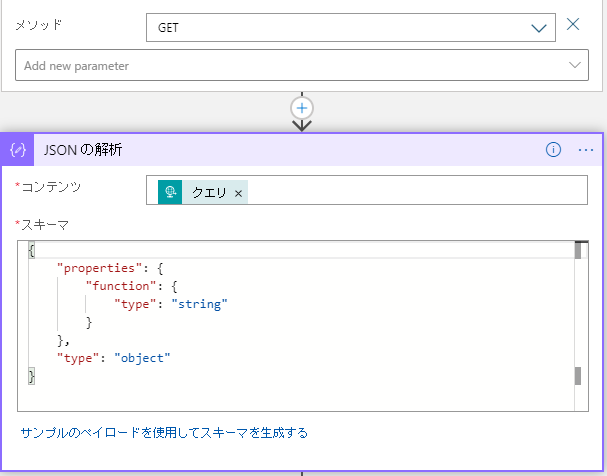
Task: Click the opening brace on schema first line
Action: click(x=31, y=250)
